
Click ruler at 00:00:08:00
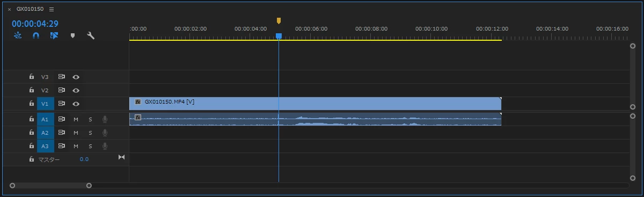coord(371,29)
